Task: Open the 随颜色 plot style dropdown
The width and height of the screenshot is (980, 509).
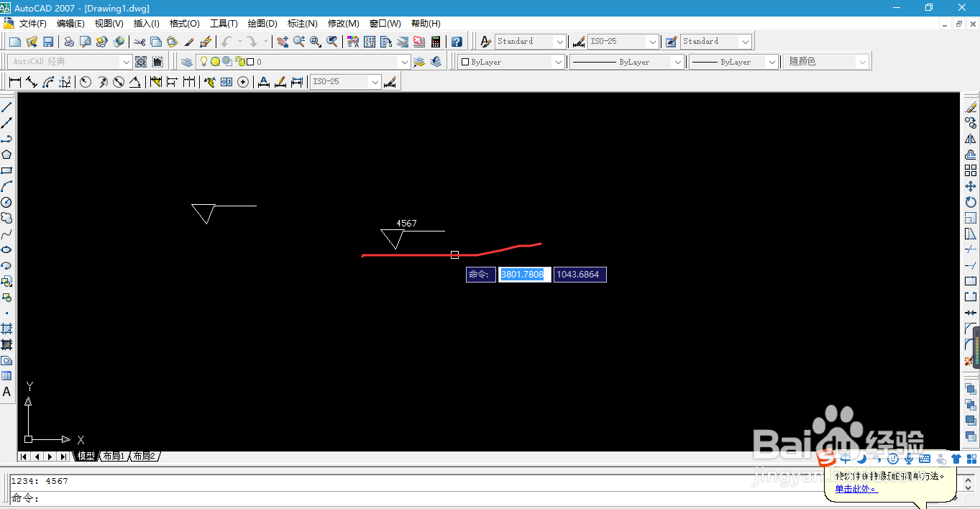Action: [x=863, y=62]
